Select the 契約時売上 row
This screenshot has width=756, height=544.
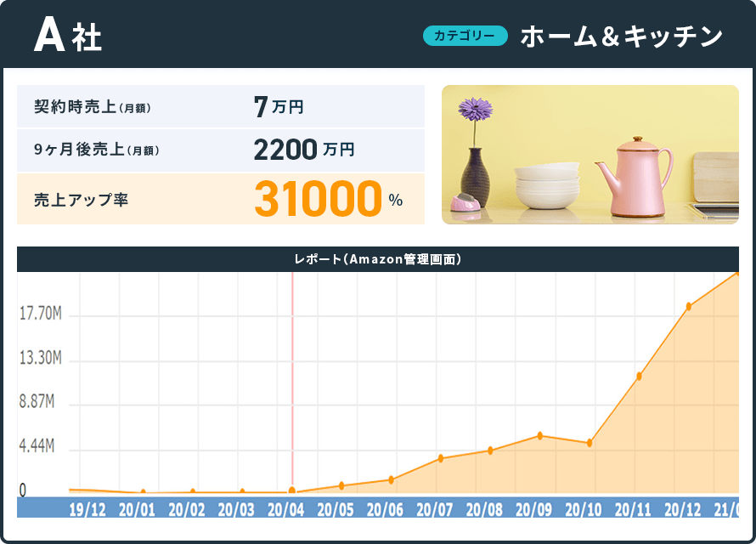pos(220,107)
